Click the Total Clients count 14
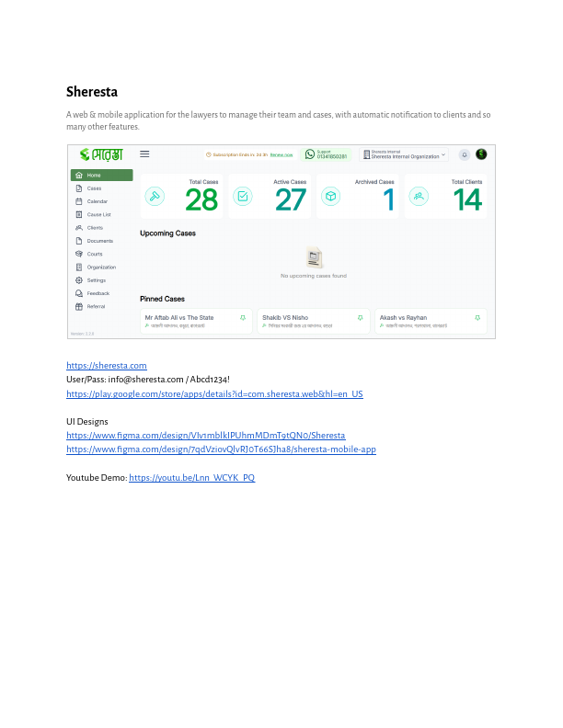This screenshot has width=563, height=728. (467, 200)
